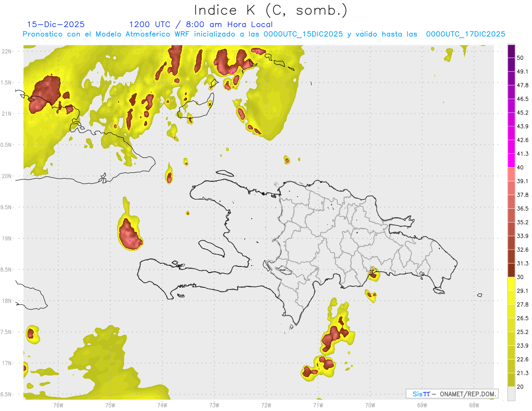Viewport: 532px width, 411px height.
Task: Click the '29.1' color scale value
Action: [523, 290]
